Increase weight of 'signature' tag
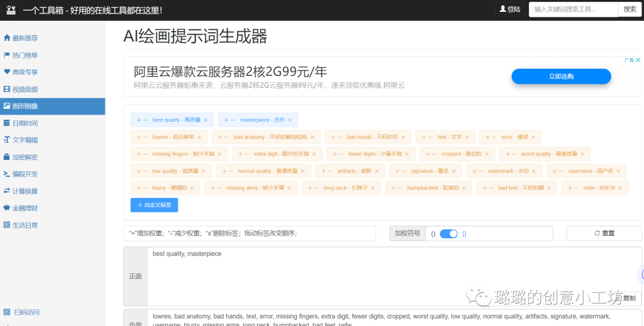The image size is (644, 326). pos(397,171)
